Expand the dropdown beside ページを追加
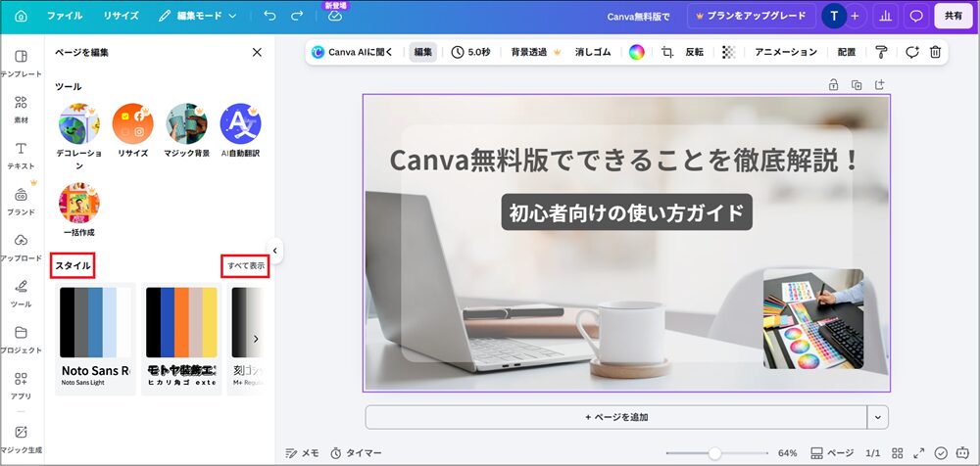The image size is (980, 466). (x=877, y=417)
